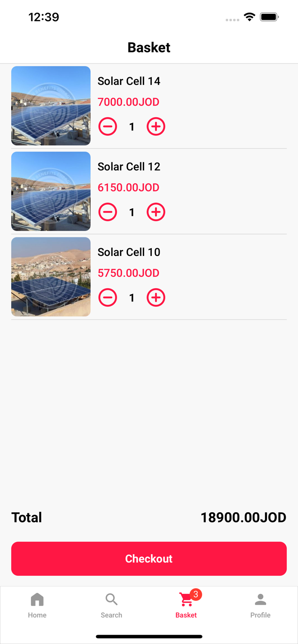Click the Total amount 18900.00JOD
This screenshot has height=644, width=298.
pyautogui.click(x=244, y=517)
